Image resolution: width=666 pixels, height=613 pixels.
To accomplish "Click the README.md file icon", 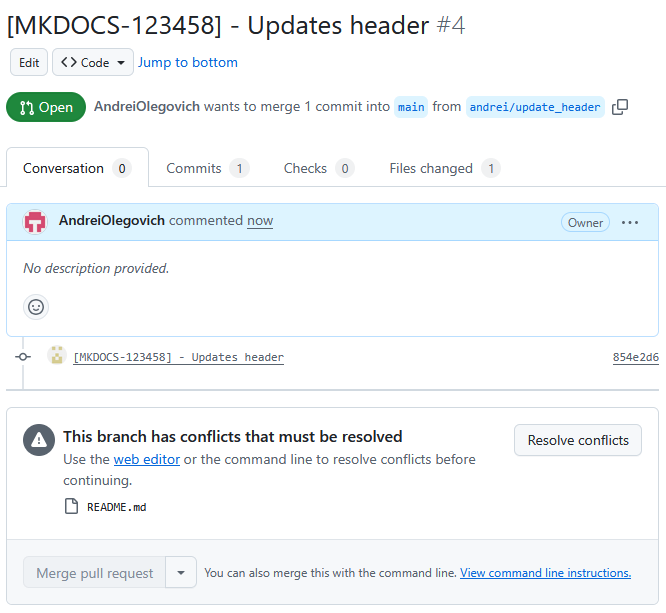I will pos(71,506).
